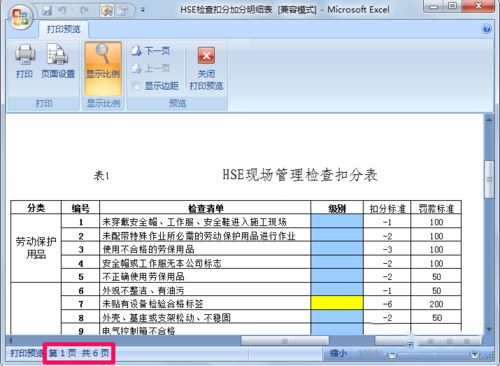Click the horizontal scrollbar thumb at bottom
The width and height of the screenshot is (500, 366).
285,340
